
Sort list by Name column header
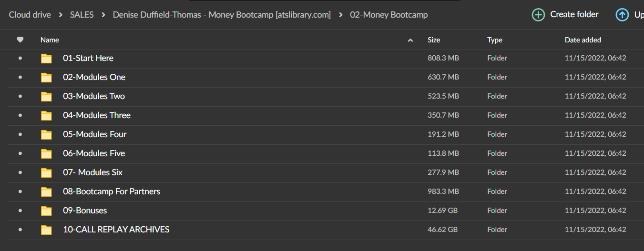[50, 40]
